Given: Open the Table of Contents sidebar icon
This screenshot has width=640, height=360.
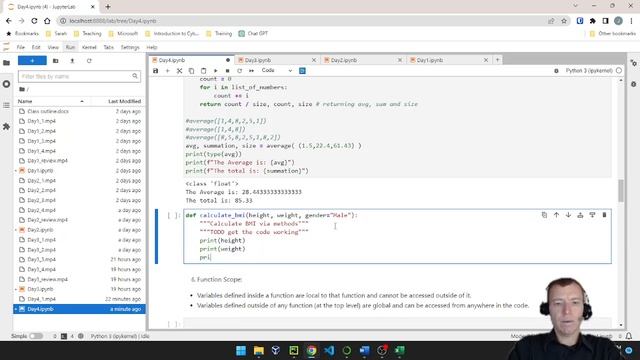Looking at the screenshot, I should tap(6, 105).
